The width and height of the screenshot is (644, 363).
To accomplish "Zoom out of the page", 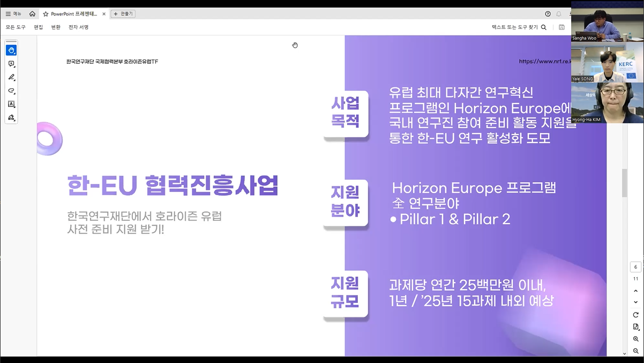I will click(636, 351).
